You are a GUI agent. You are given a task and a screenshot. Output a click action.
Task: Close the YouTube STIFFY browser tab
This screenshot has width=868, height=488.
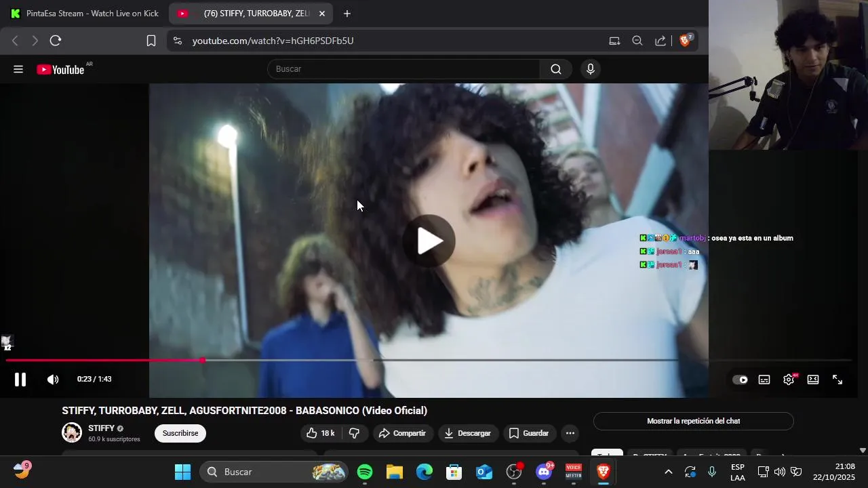pos(322,14)
